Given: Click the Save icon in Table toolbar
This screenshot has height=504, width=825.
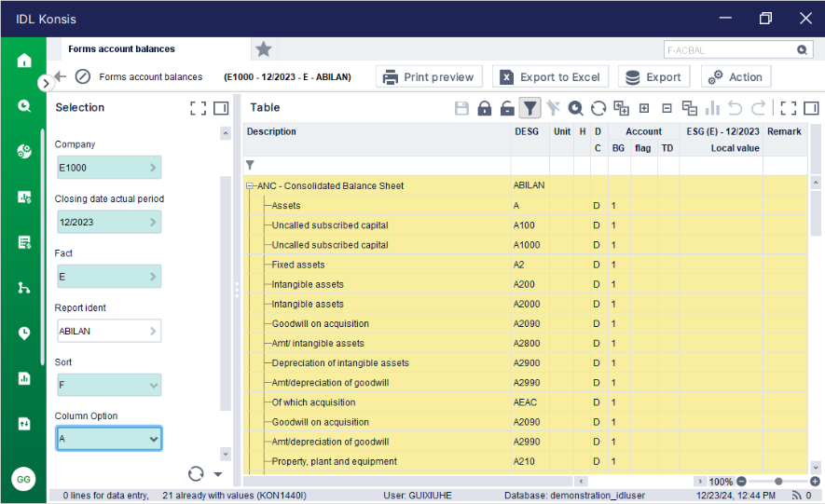Looking at the screenshot, I should click(461, 108).
